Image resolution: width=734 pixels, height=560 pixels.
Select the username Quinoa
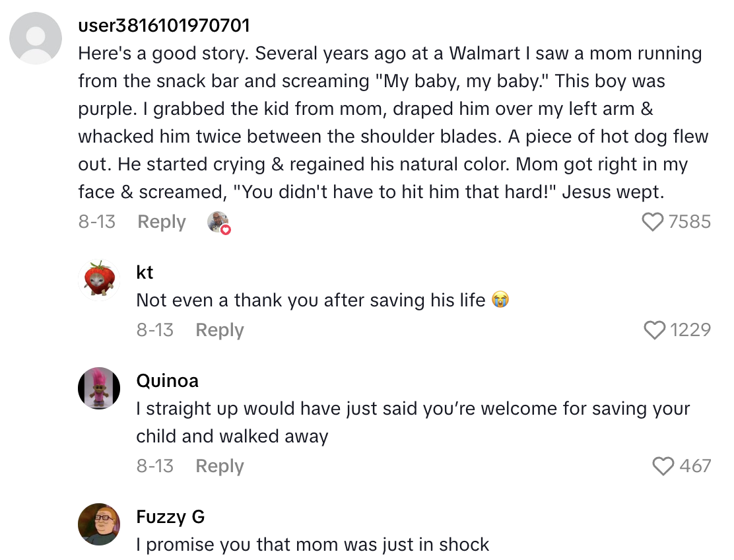(x=167, y=380)
